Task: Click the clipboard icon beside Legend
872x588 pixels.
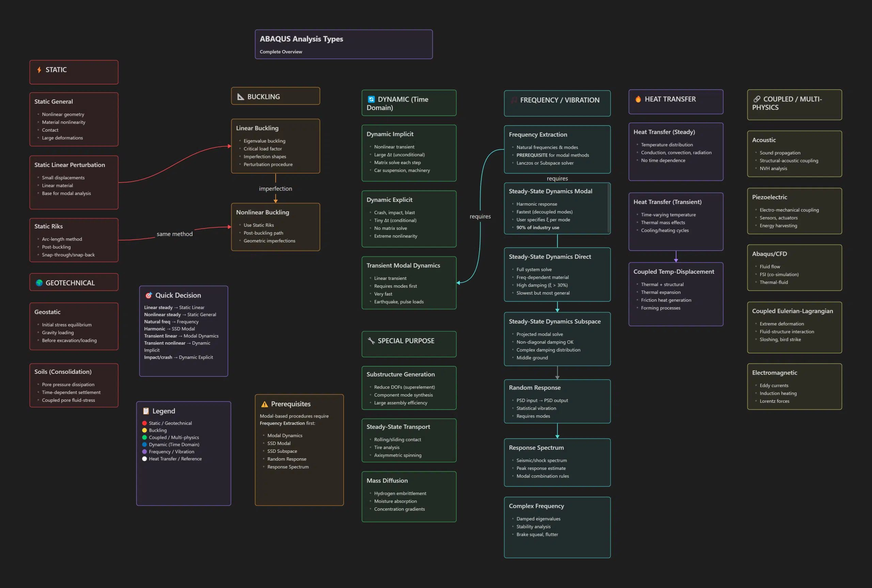Action: [146, 411]
